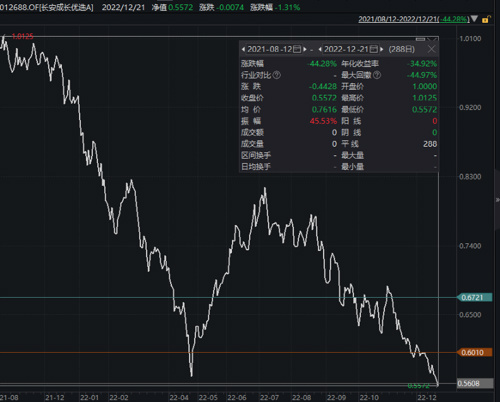The image size is (500, 402).
Task: Select the teal 0.6721 price line label
Action: (x=474, y=297)
